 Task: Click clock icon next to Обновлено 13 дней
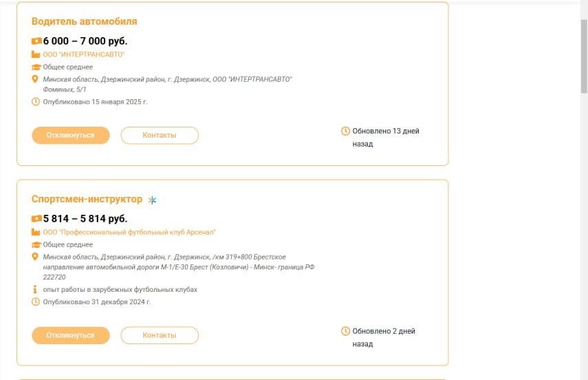click(x=345, y=131)
